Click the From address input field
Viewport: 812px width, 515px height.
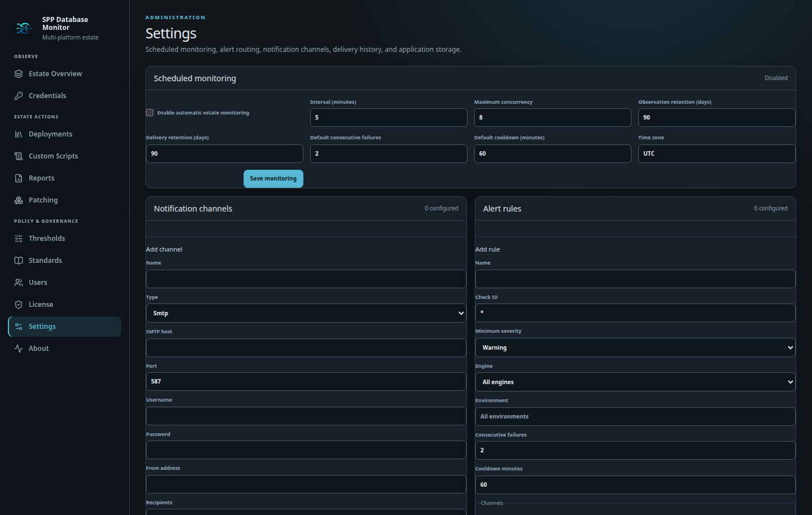tap(306, 484)
